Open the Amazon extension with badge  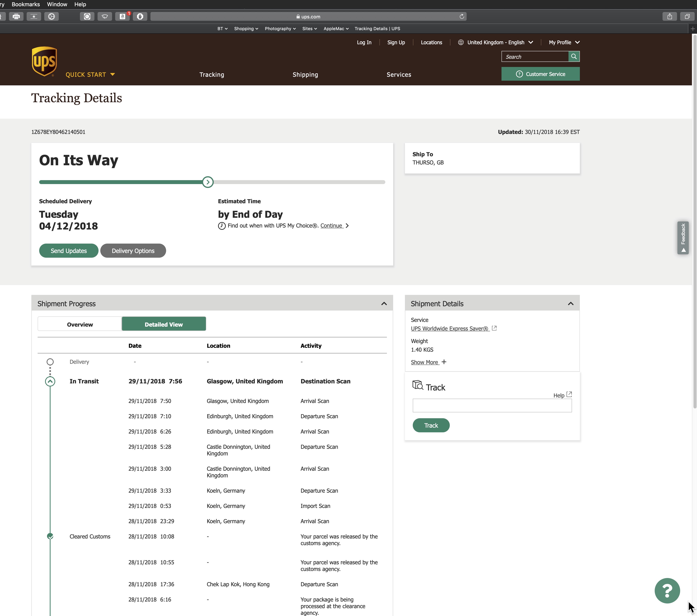click(x=122, y=16)
